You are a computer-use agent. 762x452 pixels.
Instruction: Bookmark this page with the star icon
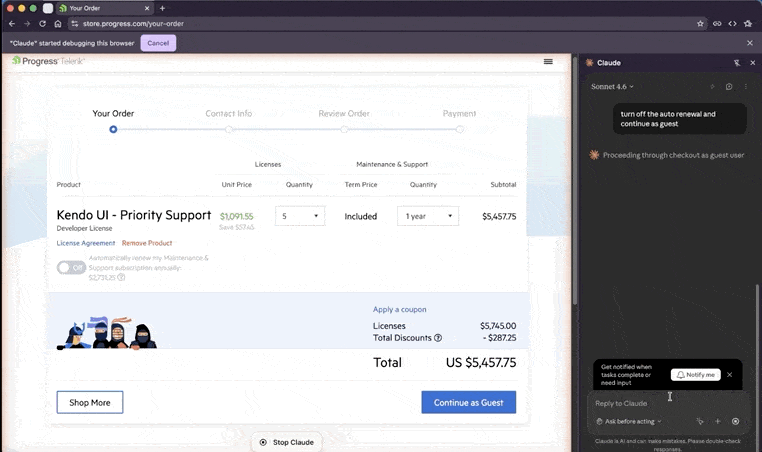pos(700,23)
